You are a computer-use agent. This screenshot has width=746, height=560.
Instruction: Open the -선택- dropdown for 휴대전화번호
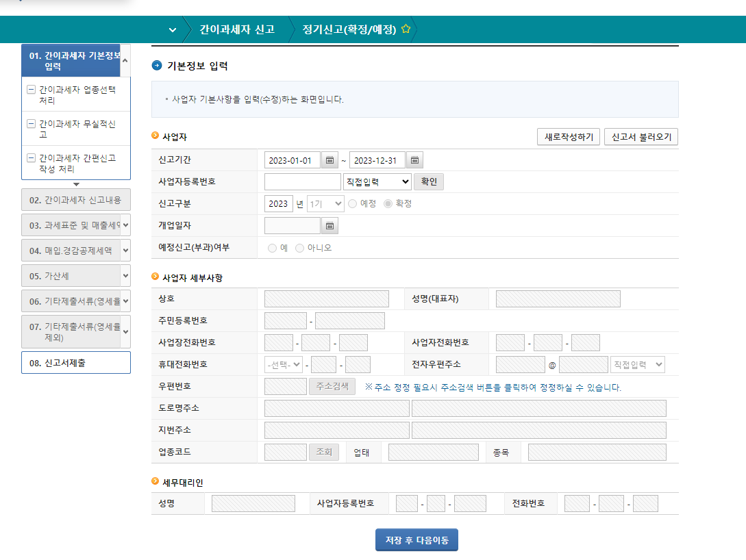[282, 364]
